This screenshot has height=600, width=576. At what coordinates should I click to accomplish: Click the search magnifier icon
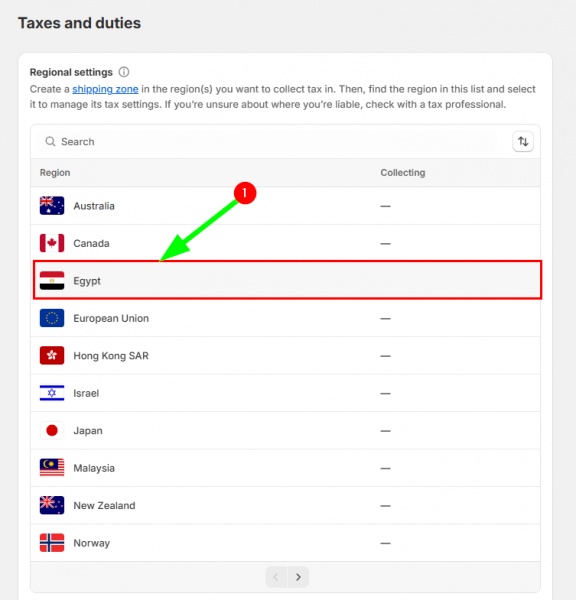click(x=50, y=142)
